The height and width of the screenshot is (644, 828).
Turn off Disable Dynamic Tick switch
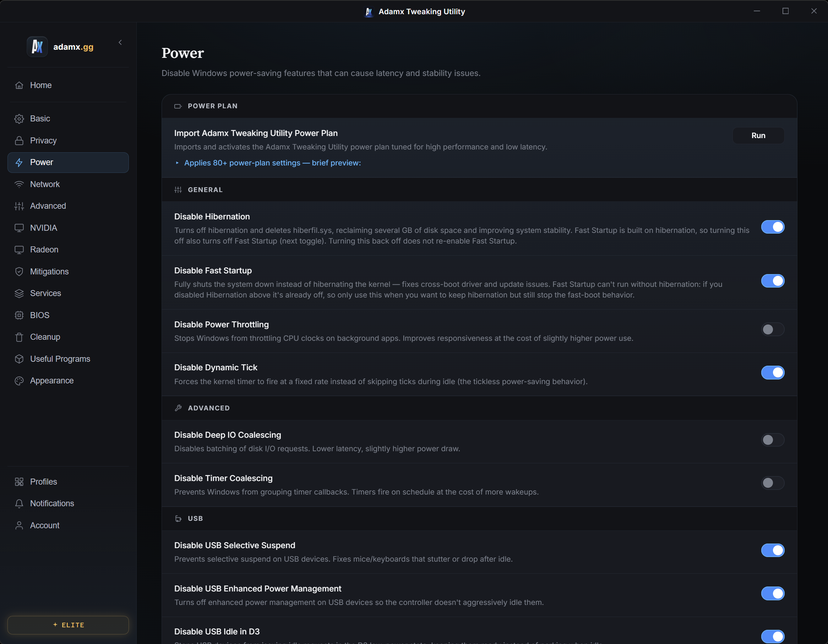point(773,373)
